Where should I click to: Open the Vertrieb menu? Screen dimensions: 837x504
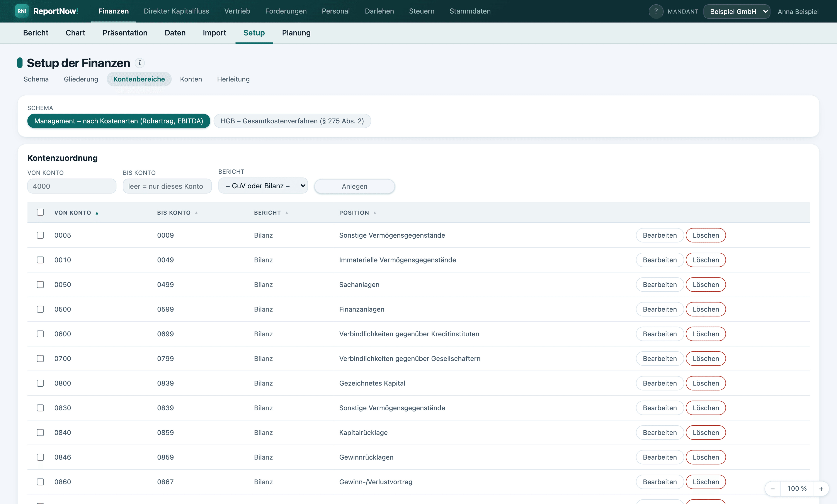point(237,11)
